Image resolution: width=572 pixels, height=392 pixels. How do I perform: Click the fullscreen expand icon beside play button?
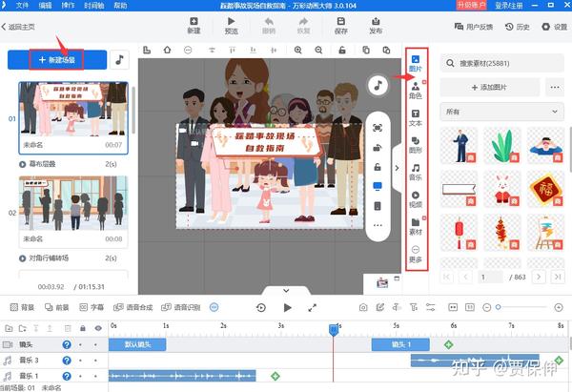(x=313, y=308)
